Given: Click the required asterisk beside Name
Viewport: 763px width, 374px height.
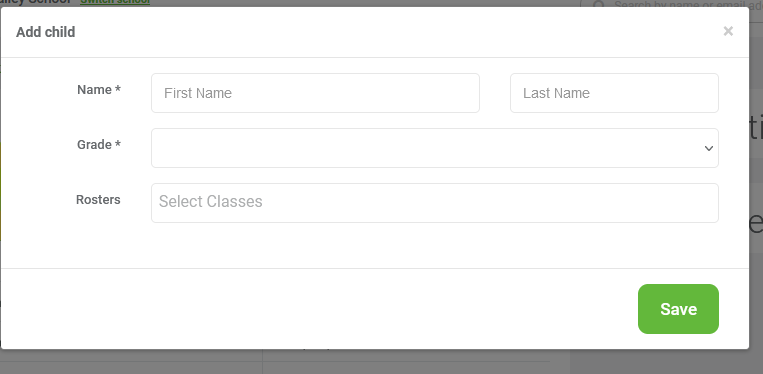Looking at the screenshot, I should [118, 90].
